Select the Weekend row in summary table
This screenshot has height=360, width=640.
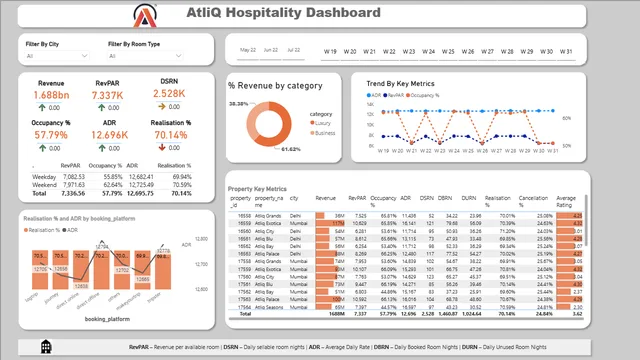tap(112, 185)
